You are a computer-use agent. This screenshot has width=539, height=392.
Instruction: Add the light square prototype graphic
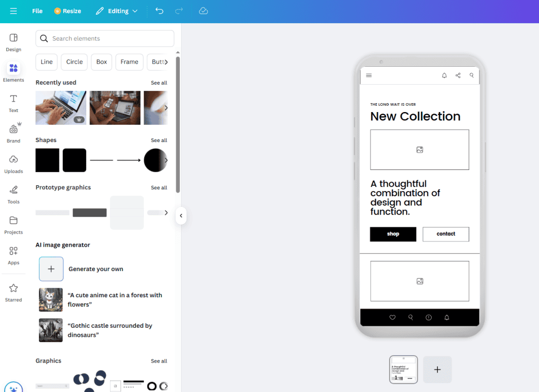pyautogui.click(x=127, y=213)
